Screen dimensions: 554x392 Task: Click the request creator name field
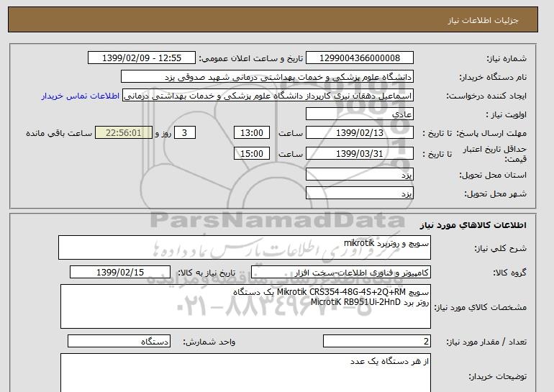pos(268,96)
